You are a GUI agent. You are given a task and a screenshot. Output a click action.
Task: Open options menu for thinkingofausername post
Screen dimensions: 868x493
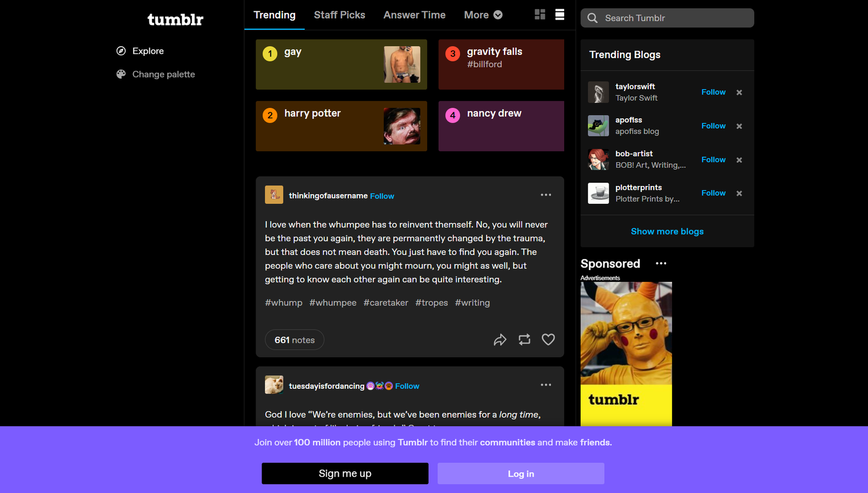pos(546,195)
